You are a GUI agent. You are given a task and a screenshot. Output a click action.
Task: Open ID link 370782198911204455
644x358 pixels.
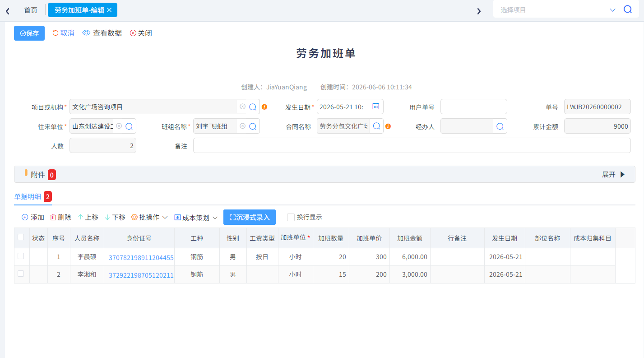(141, 257)
